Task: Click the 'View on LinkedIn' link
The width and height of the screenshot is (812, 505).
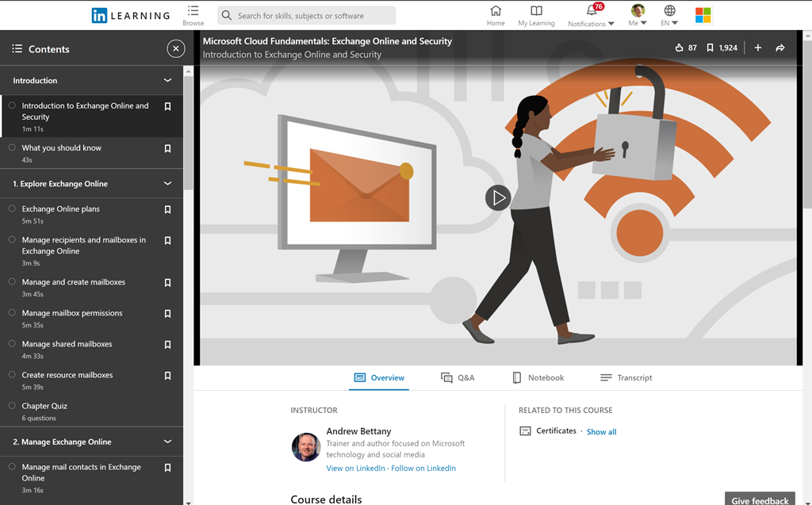Action: click(x=355, y=469)
